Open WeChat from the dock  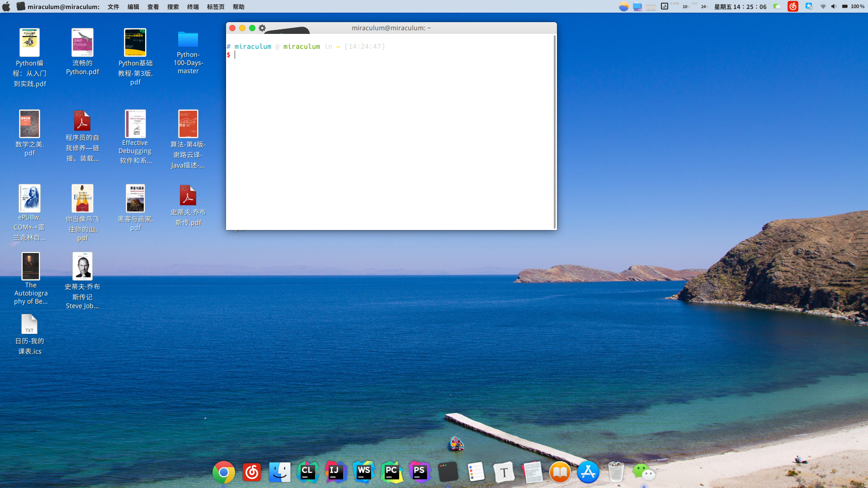(x=643, y=473)
